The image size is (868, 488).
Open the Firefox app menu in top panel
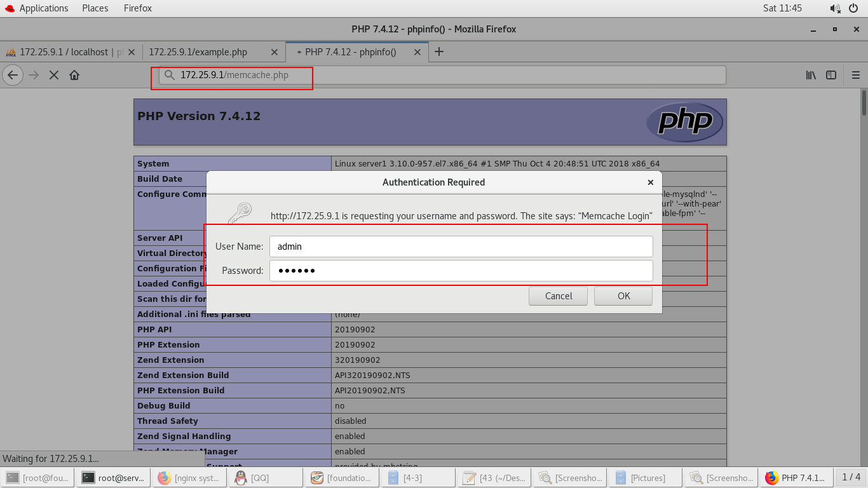(138, 8)
